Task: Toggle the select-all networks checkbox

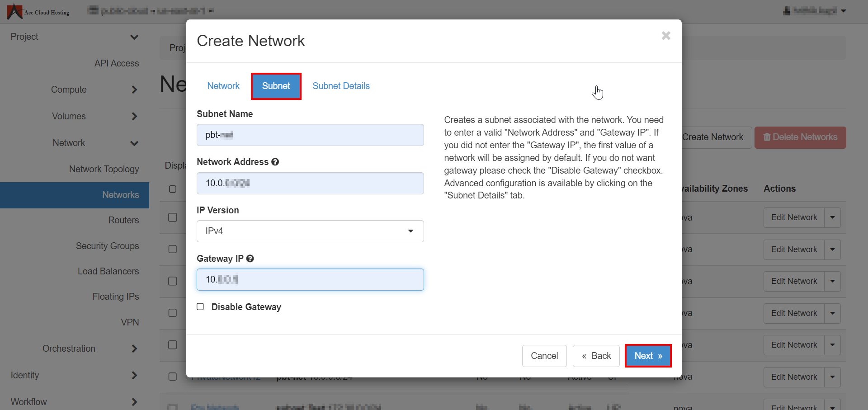Action: tap(173, 189)
